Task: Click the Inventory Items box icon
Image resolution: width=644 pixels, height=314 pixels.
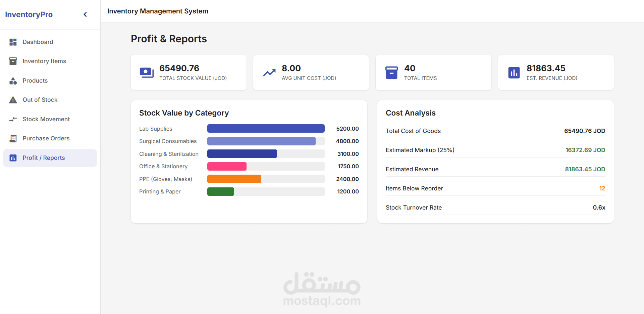Action: pyautogui.click(x=13, y=61)
